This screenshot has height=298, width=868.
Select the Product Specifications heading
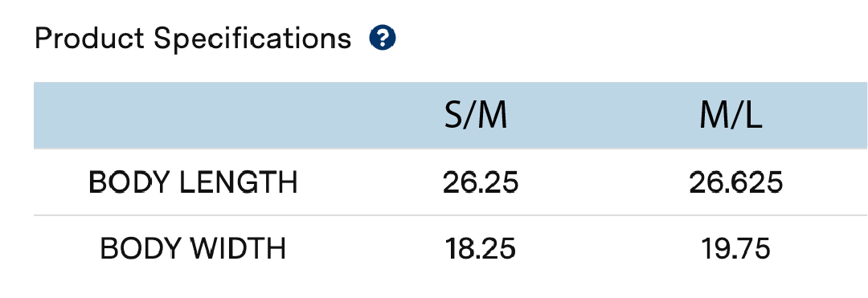click(x=193, y=39)
